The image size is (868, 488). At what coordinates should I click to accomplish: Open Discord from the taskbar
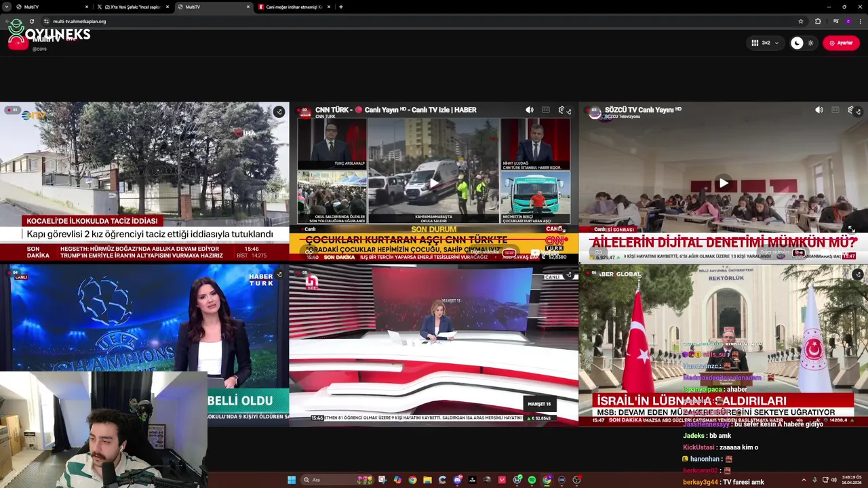457,480
